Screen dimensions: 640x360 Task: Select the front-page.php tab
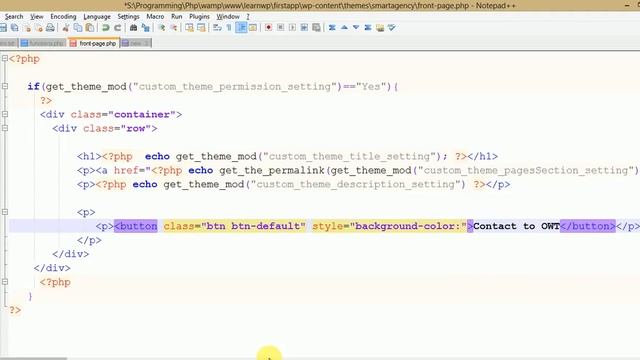click(x=93, y=43)
